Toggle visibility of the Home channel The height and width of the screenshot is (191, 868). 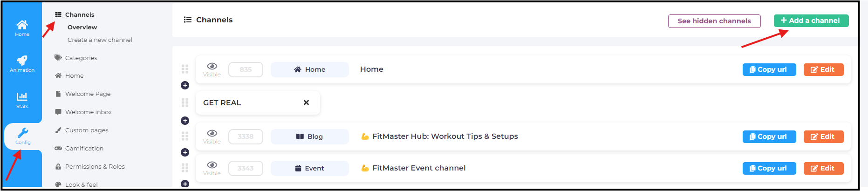pos(212,69)
